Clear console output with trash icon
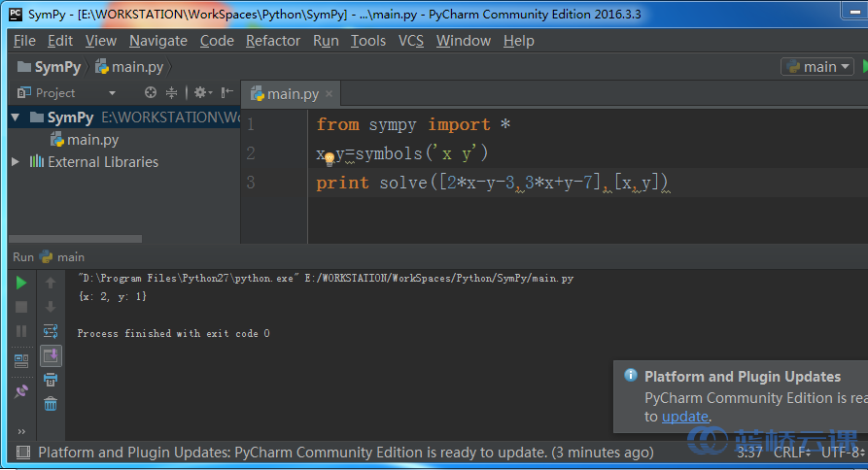The image size is (868, 470). (x=51, y=404)
